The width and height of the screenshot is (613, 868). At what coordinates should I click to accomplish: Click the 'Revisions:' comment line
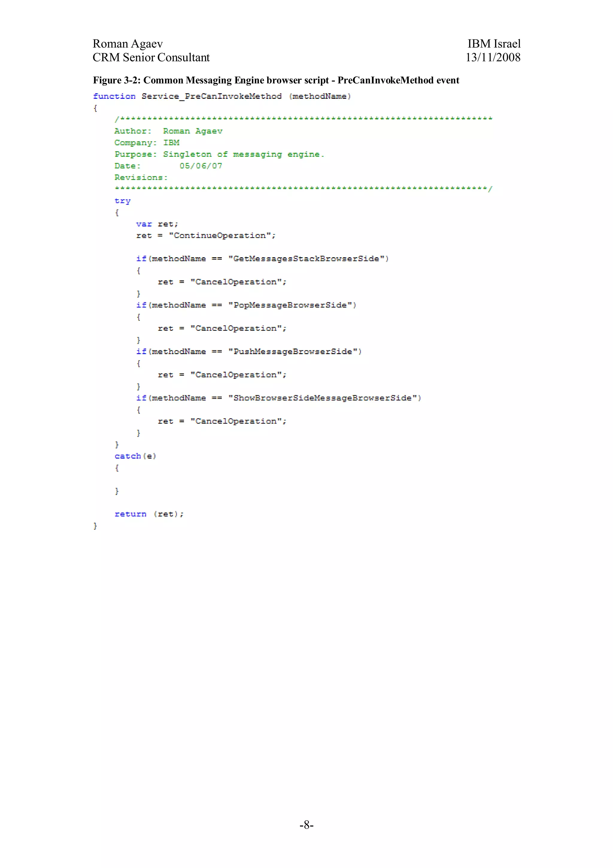141,177
